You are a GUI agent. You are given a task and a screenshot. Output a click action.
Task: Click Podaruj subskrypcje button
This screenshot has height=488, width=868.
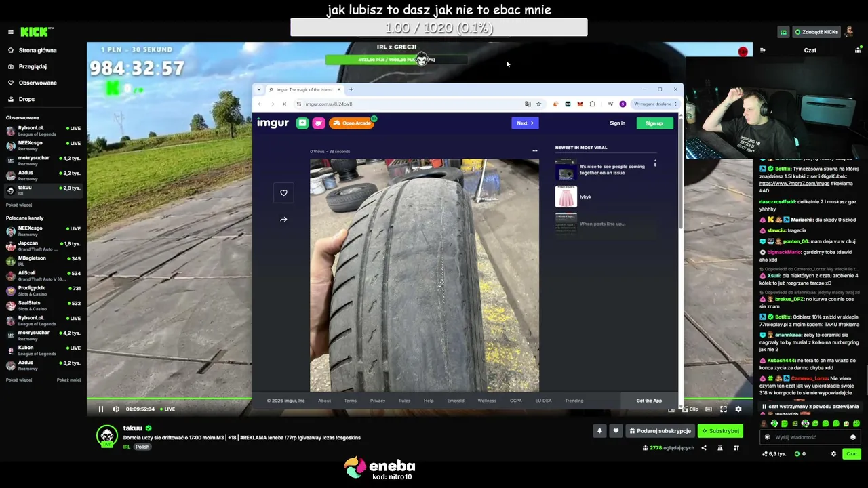point(660,431)
